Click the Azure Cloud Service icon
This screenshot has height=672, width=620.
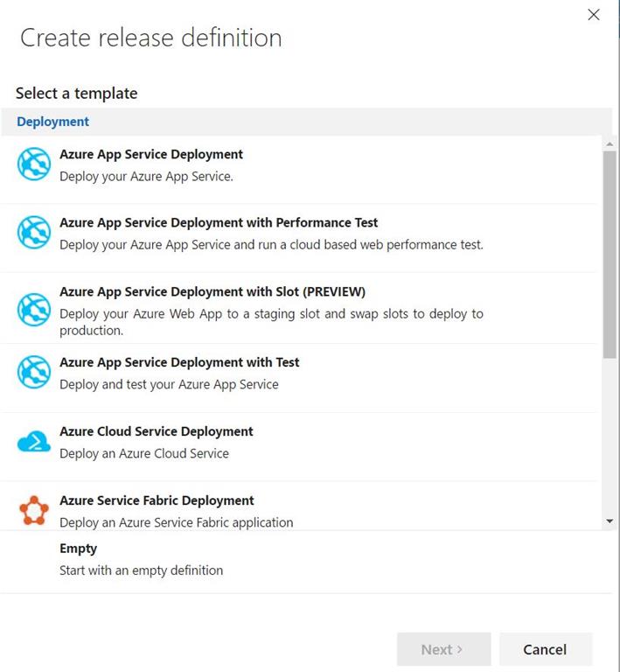(x=34, y=443)
